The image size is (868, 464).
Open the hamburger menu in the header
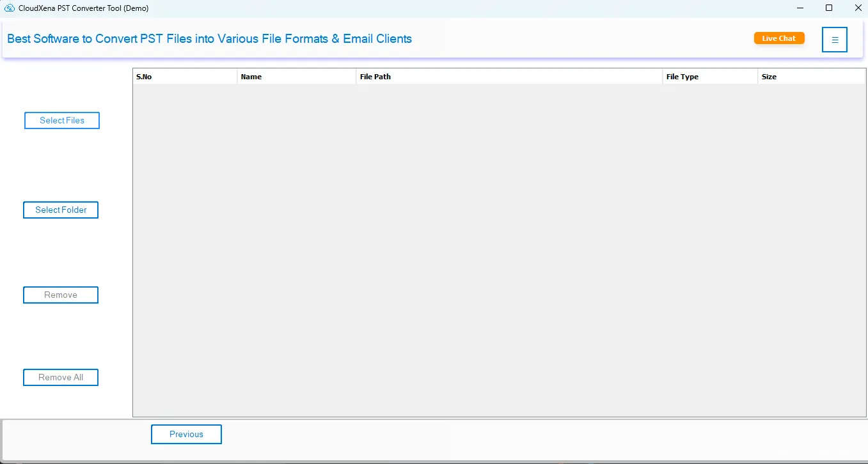click(834, 40)
